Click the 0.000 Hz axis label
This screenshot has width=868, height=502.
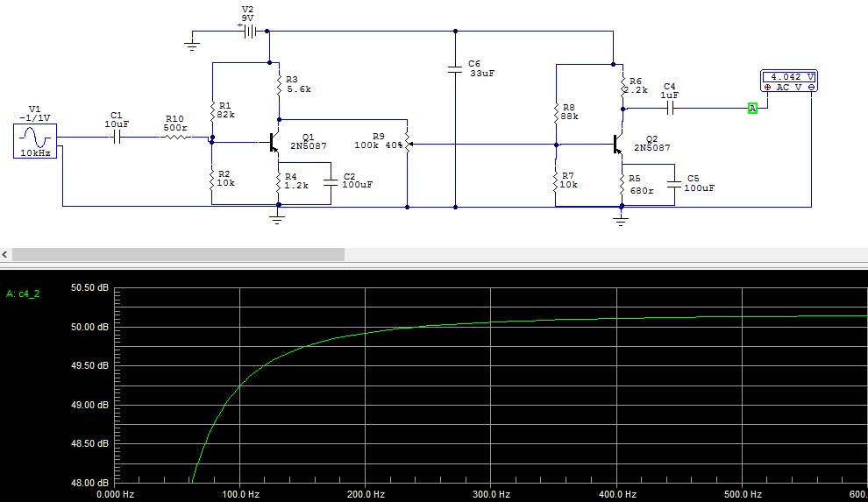(x=115, y=494)
